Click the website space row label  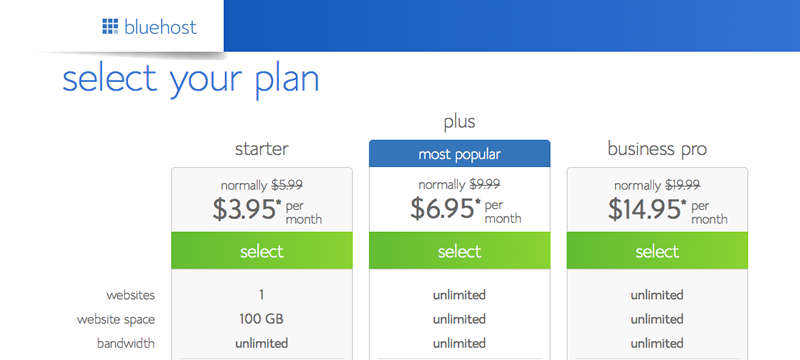(x=116, y=320)
